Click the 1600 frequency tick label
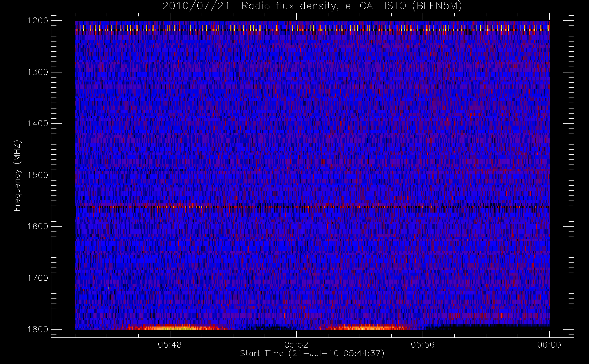The height and width of the screenshot is (364, 589). click(38, 226)
